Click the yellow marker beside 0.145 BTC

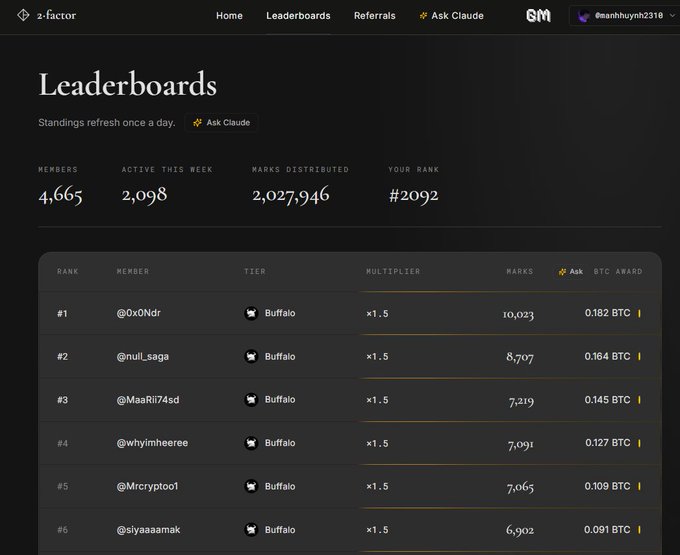[639, 399]
